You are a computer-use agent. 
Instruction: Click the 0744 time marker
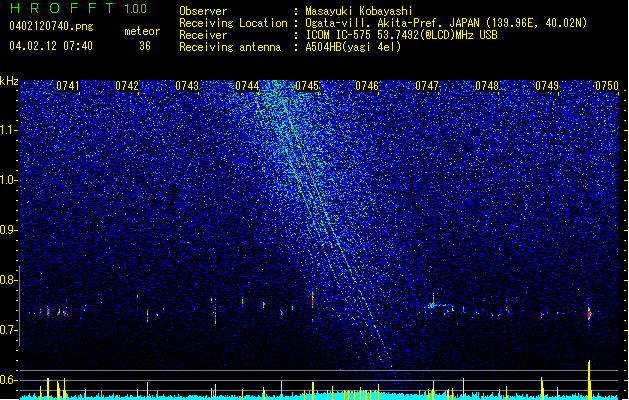click(247, 86)
